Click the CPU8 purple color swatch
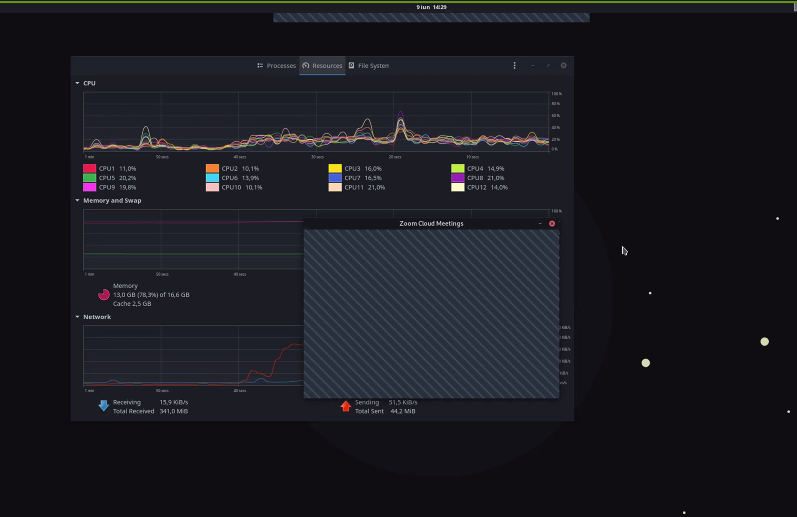 tap(457, 178)
